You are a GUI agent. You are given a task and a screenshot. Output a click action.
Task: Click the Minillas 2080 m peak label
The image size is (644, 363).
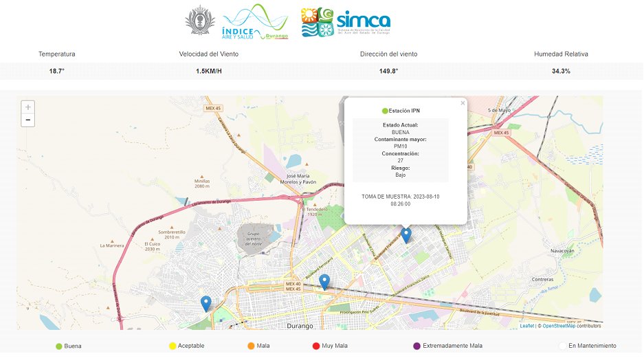pos(202,183)
